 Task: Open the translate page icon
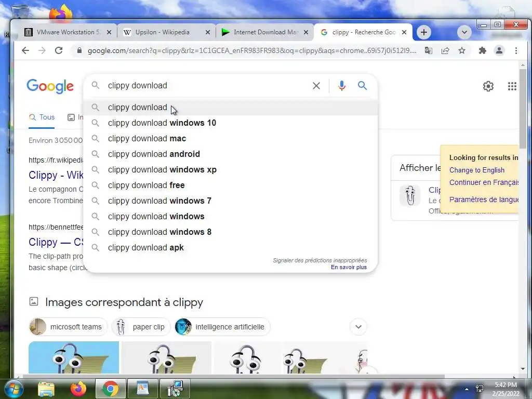pyautogui.click(x=429, y=50)
